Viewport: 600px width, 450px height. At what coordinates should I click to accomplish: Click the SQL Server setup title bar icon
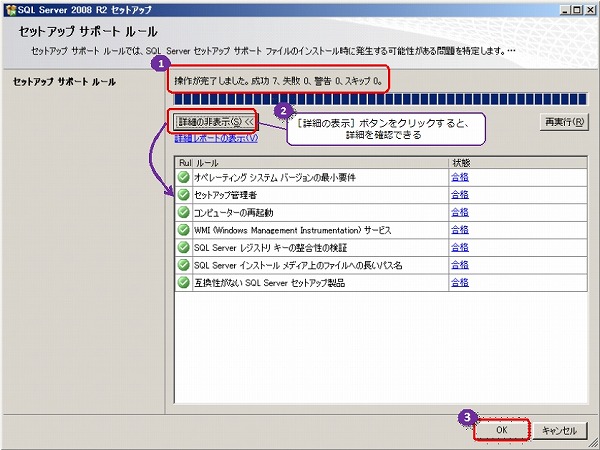tap(11, 10)
